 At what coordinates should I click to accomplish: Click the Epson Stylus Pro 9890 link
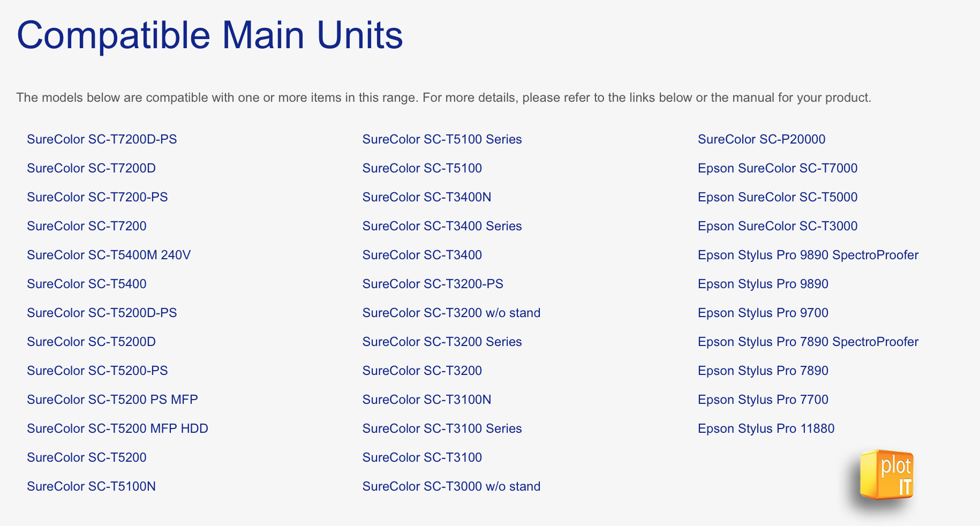[763, 284]
